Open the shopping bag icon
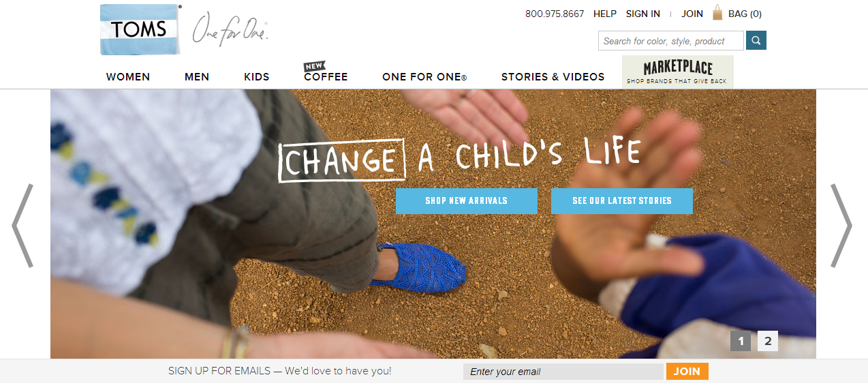Image resolution: width=868 pixels, height=388 pixels. click(717, 13)
